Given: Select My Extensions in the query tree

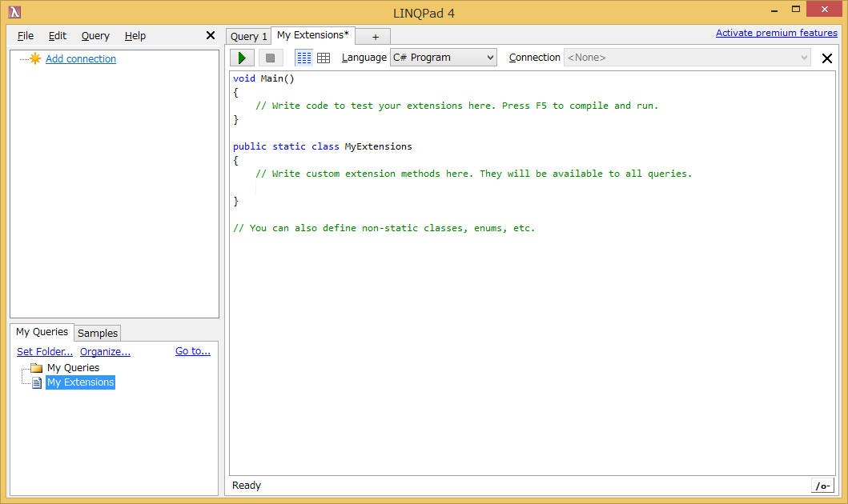Looking at the screenshot, I should tap(80, 382).
